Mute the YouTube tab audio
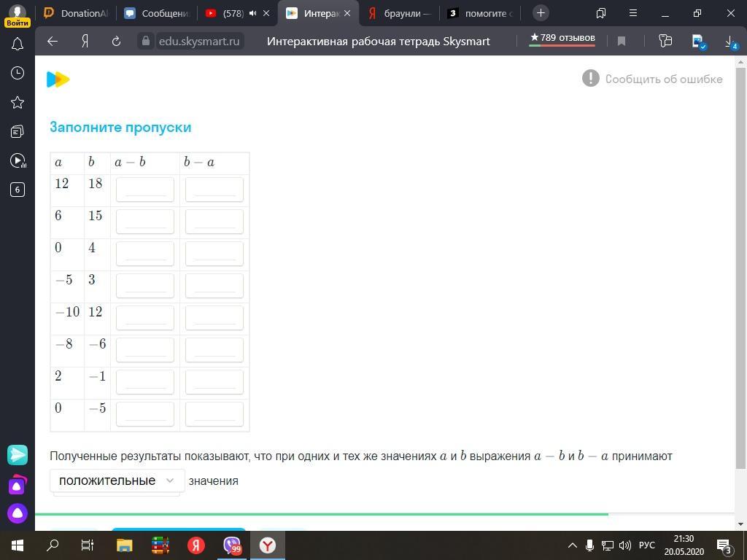This screenshot has height=560, width=747. (x=252, y=13)
